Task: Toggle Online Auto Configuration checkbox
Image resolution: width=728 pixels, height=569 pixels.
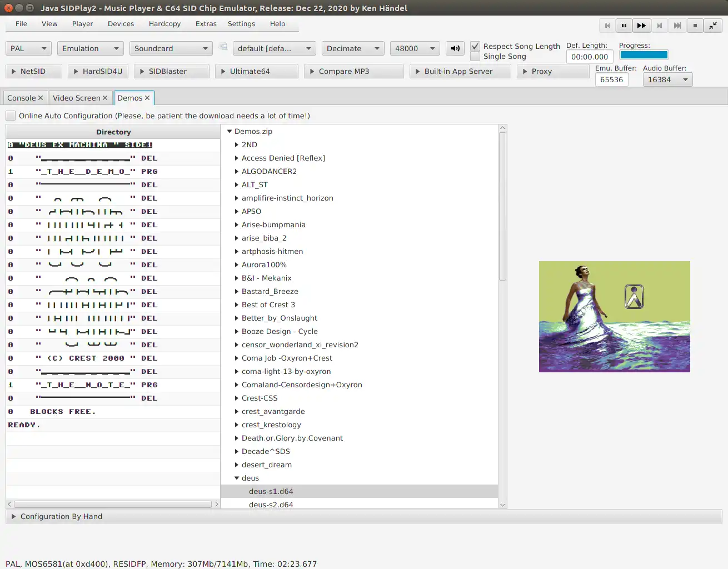Action: point(10,116)
